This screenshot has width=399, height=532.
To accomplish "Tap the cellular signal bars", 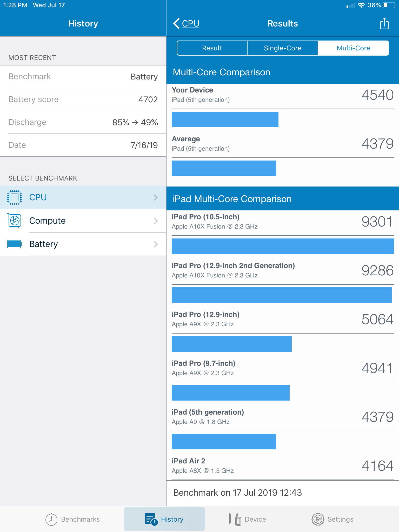I will coord(351,5).
